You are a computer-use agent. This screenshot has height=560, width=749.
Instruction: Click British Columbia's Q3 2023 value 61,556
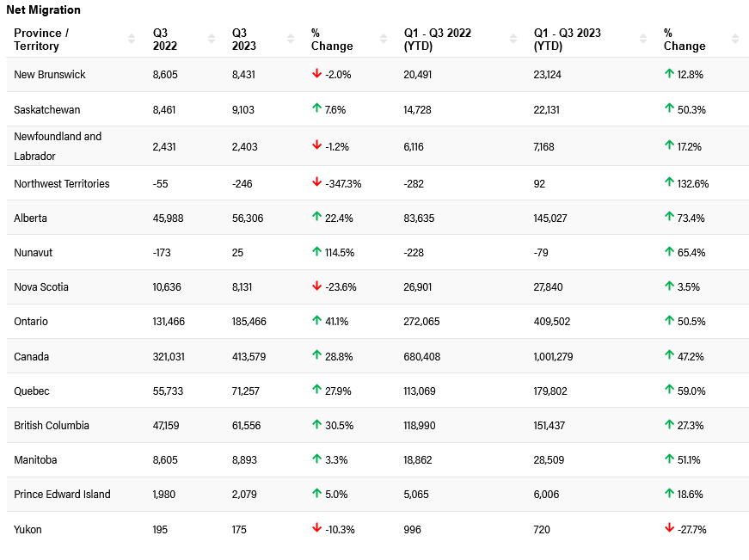247,426
